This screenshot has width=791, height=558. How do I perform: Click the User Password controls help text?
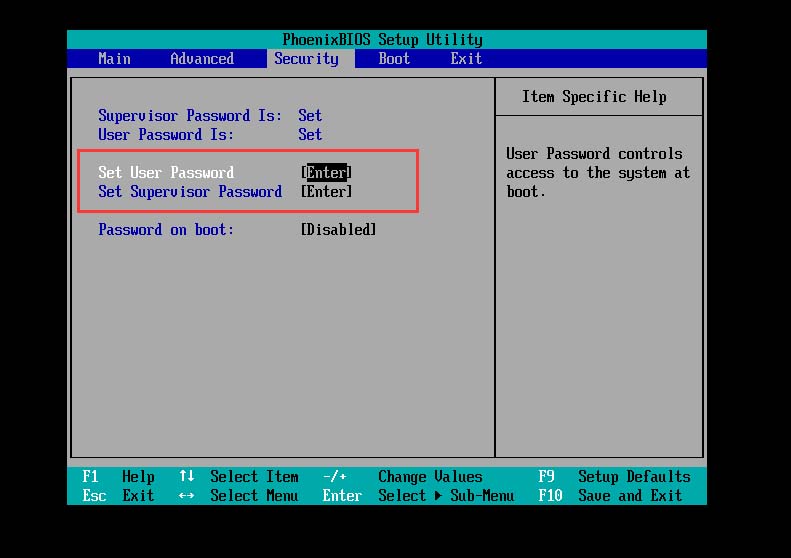coord(598,173)
